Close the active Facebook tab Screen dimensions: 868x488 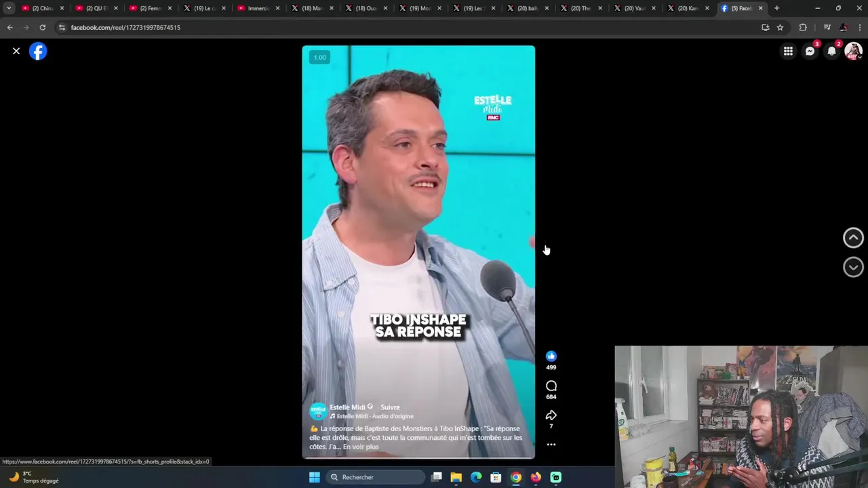tap(760, 8)
